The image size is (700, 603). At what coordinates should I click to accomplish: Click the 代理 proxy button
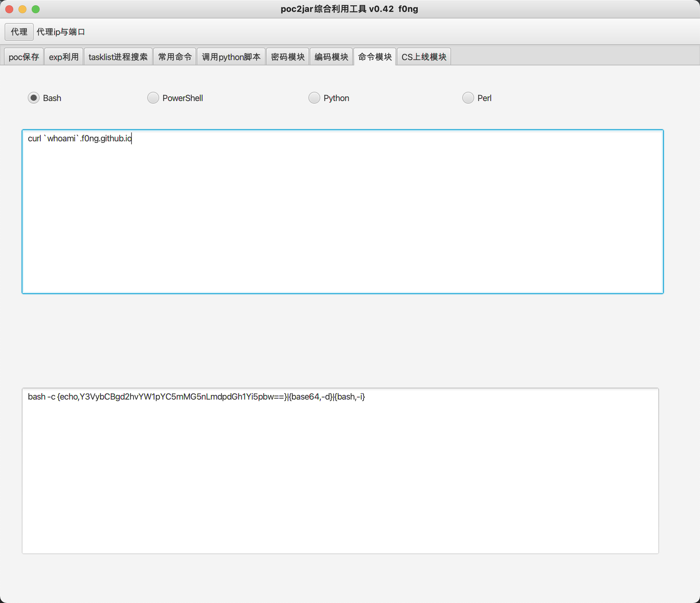(x=19, y=32)
